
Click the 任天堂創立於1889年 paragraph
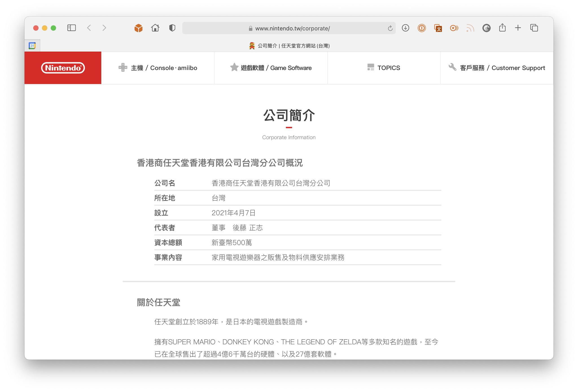point(231,322)
